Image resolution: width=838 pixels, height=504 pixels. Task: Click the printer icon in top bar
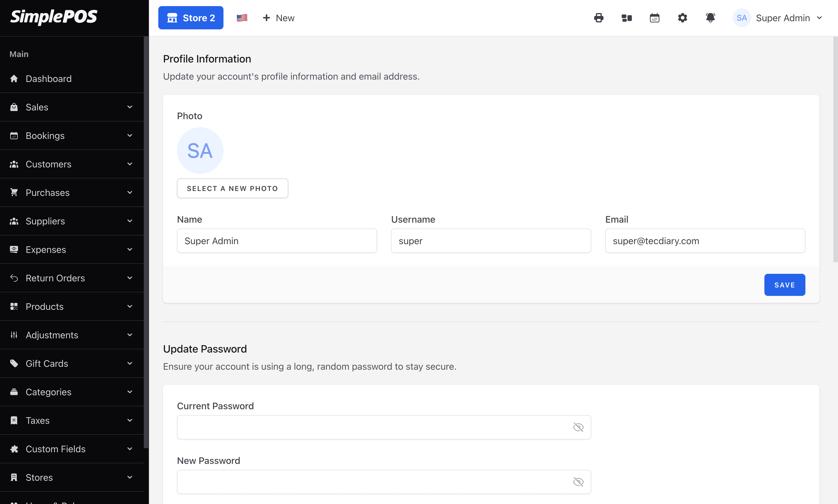599,18
